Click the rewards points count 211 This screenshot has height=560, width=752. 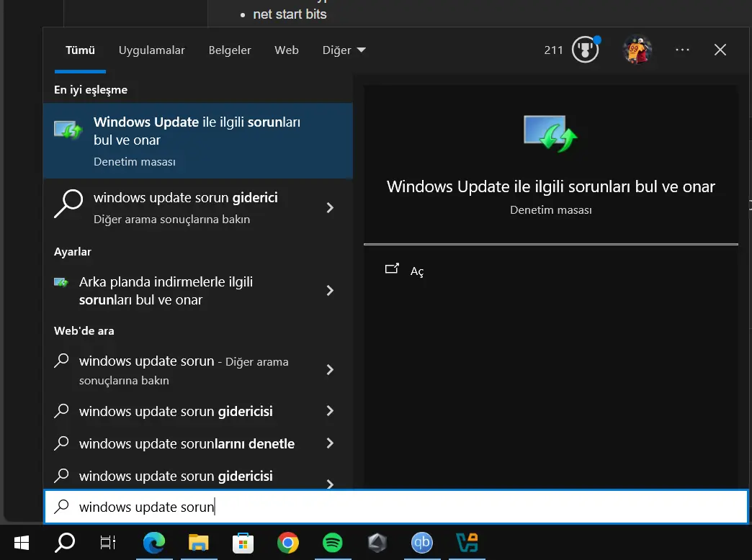click(x=553, y=50)
